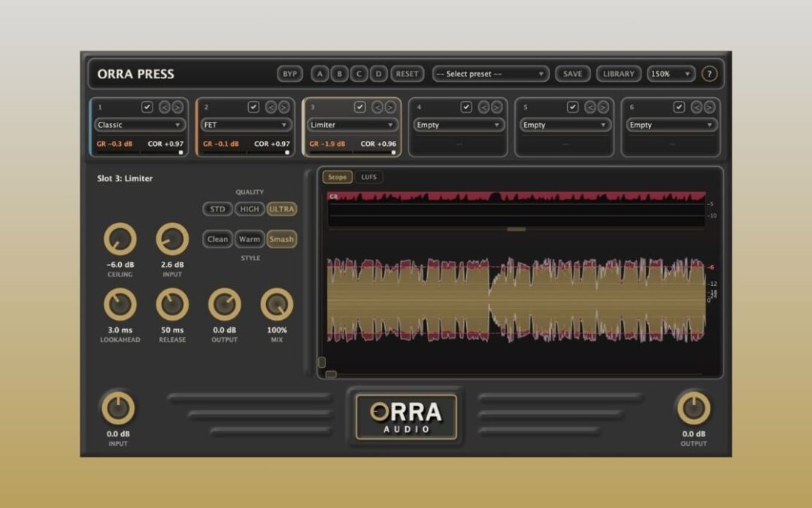
Task: Select HIGH quality mode
Action: pyautogui.click(x=250, y=209)
